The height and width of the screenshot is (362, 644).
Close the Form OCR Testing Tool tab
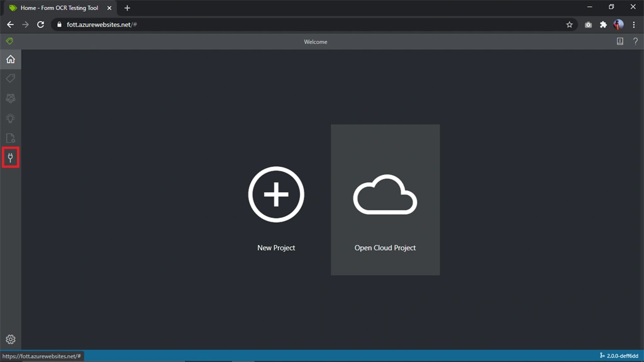(109, 8)
